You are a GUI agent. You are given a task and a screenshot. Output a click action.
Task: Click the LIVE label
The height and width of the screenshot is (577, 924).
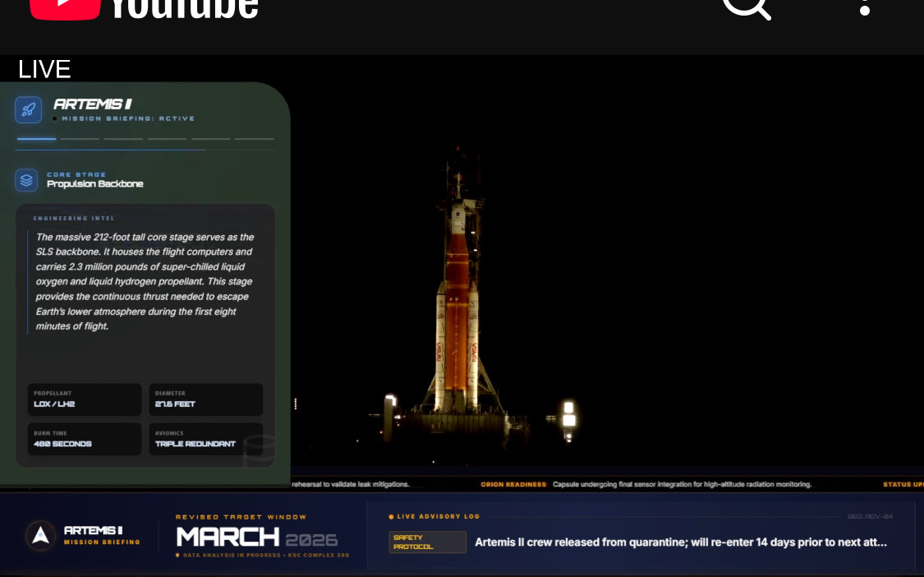[44, 70]
